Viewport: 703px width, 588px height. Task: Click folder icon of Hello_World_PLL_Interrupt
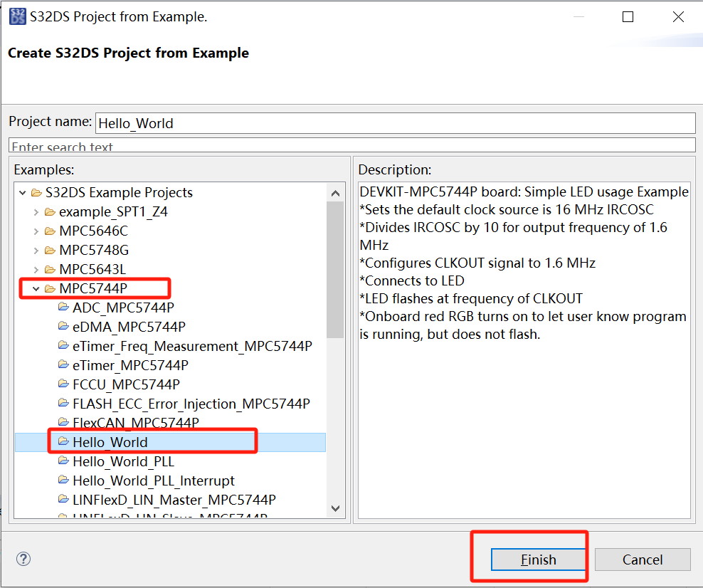(63, 480)
